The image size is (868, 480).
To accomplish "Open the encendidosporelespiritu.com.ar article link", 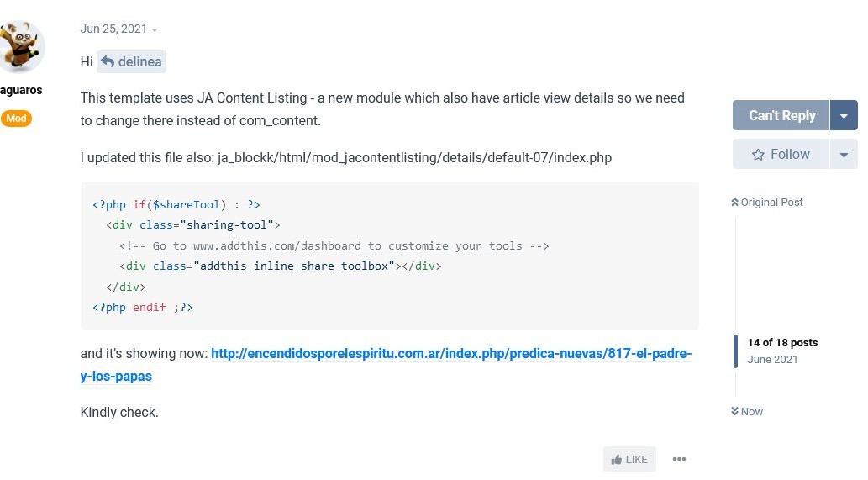I will [450, 354].
